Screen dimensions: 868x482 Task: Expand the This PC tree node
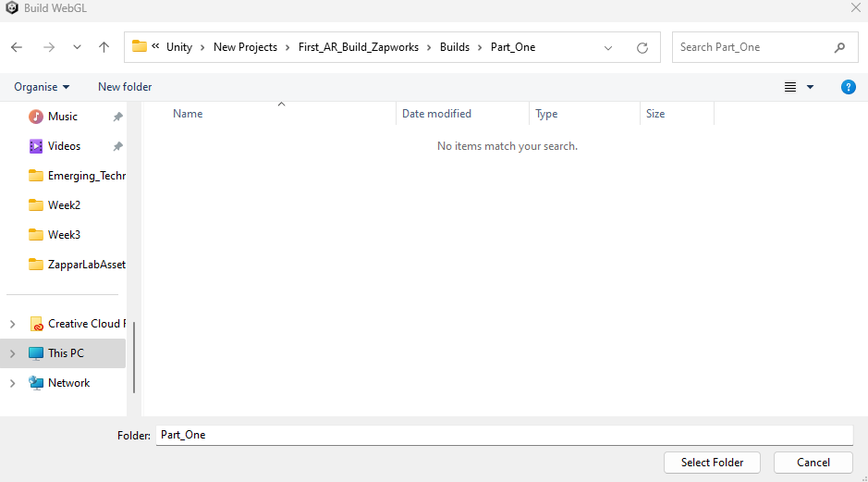[12, 353]
